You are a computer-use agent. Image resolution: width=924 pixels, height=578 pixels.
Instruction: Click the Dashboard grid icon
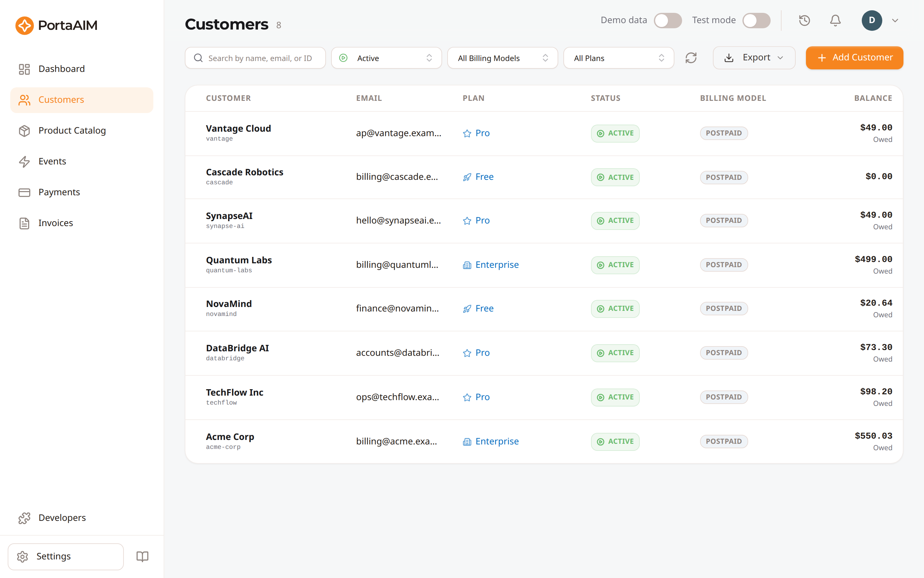[24, 69]
